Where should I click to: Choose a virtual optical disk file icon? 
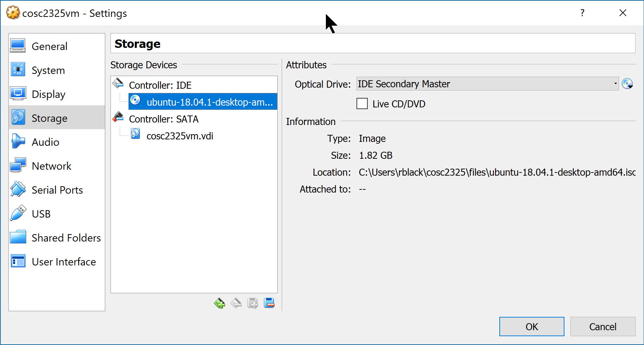tap(627, 84)
